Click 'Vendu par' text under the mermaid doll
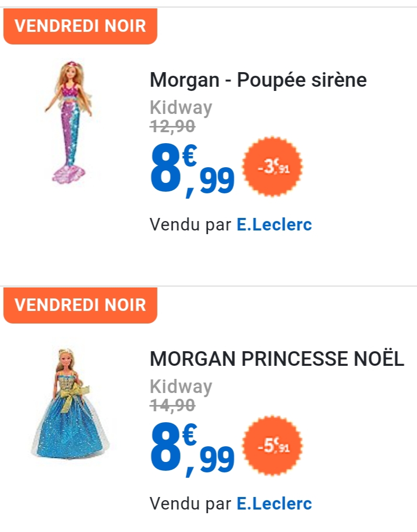This screenshot has height=532, width=417. tap(190, 225)
